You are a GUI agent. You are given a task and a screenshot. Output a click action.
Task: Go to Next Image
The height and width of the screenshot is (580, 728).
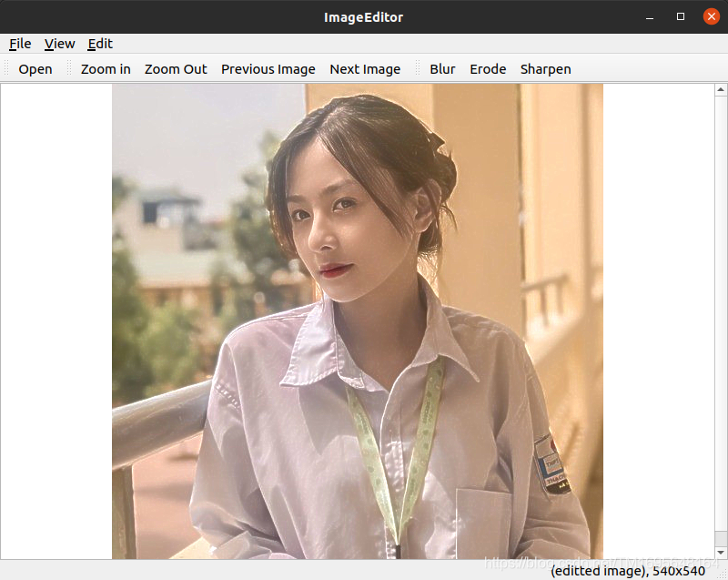[365, 69]
